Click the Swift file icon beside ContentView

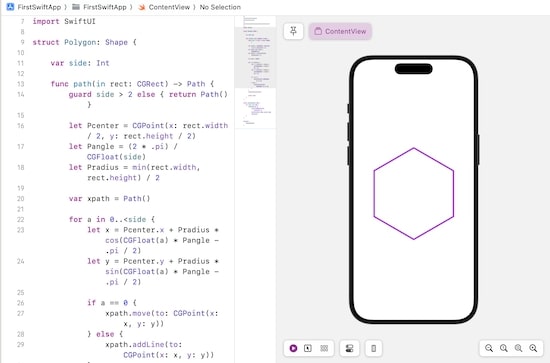pyautogui.click(x=142, y=7)
